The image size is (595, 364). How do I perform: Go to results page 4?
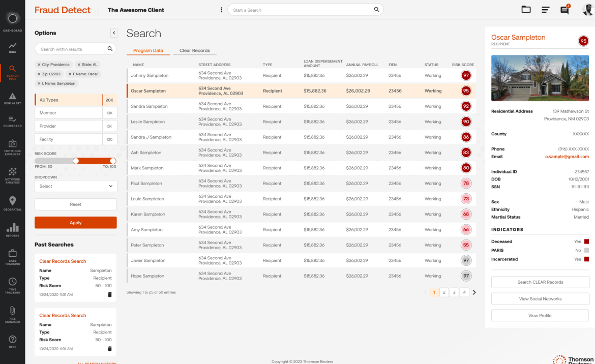pos(464,292)
